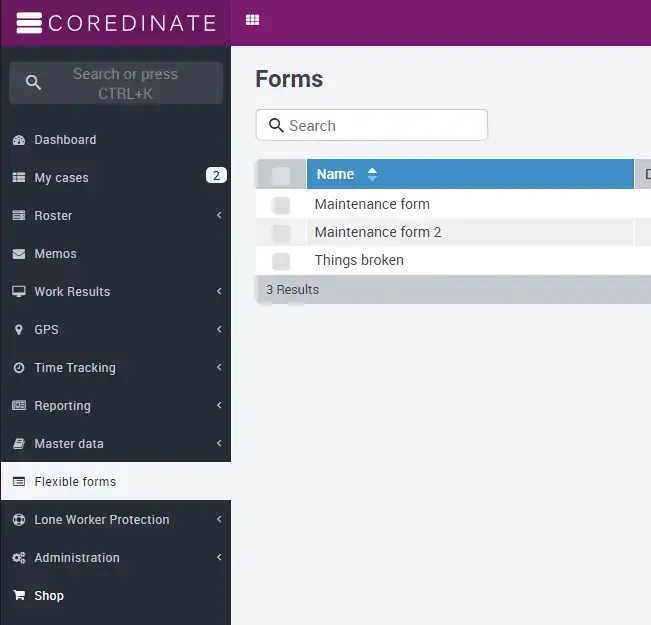Screen dimensions: 651x625
Task: Click the Shop cart icon
Action: [x=19, y=595]
